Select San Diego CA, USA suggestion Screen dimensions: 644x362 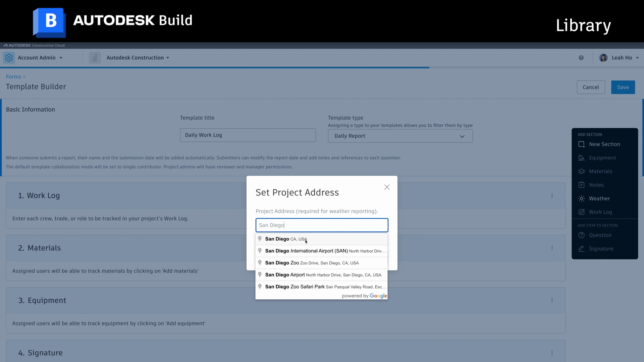tap(286, 239)
